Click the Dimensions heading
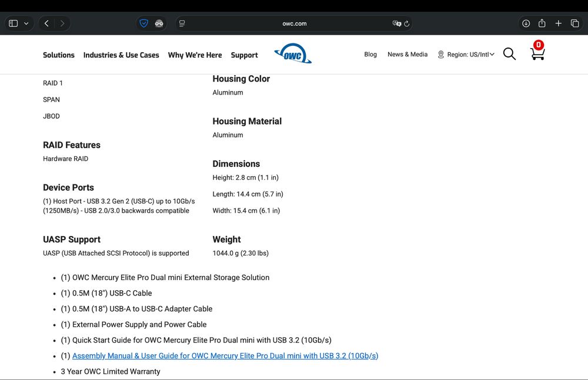 (x=236, y=164)
